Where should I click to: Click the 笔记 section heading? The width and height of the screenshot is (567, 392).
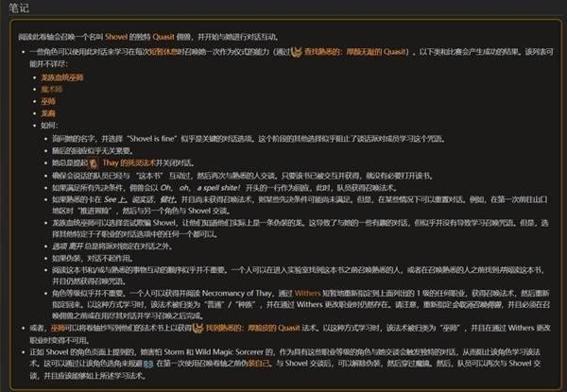[x=19, y=8]
